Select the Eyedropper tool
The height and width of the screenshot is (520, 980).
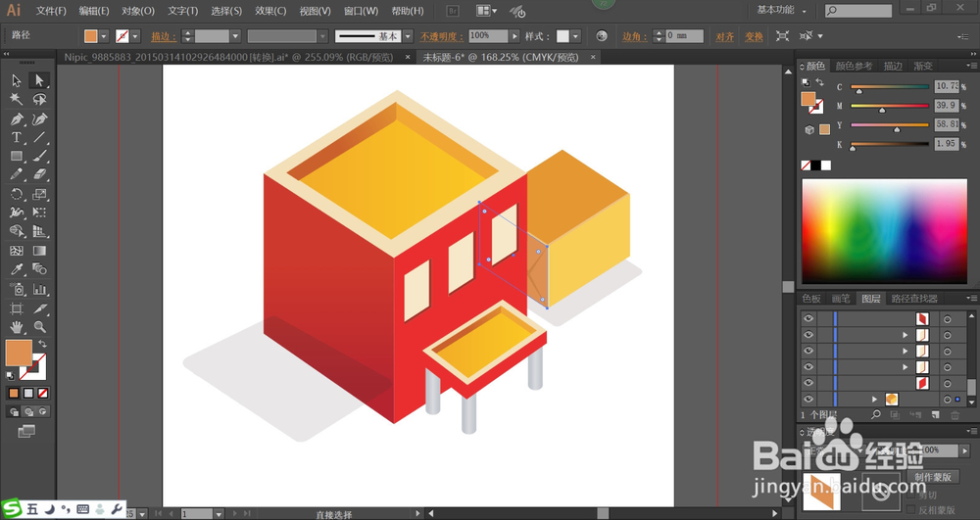click(17, 269)
